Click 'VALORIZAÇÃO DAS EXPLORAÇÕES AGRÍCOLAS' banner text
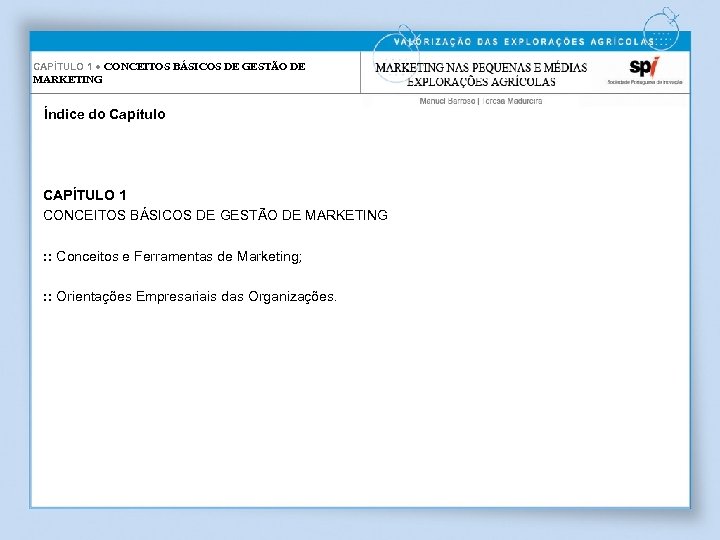Screen dimensions: 720x540 click(524, 42)
